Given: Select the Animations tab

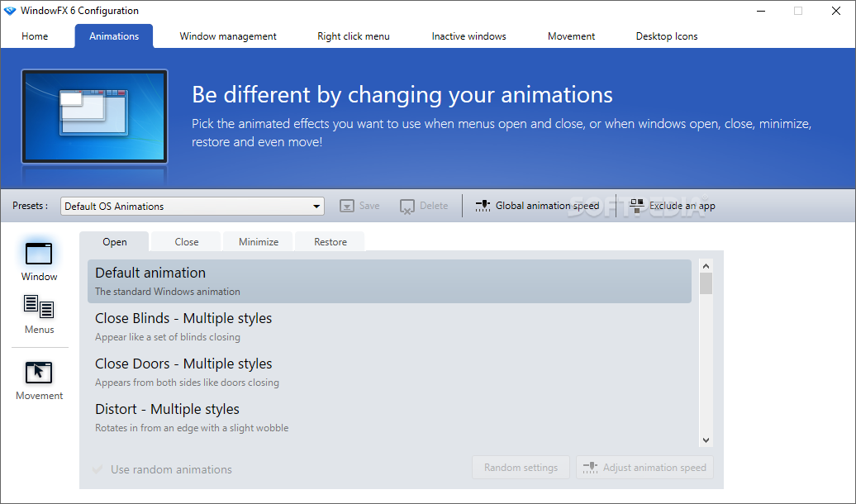Looking at the screenshot, I should [114, 36].
